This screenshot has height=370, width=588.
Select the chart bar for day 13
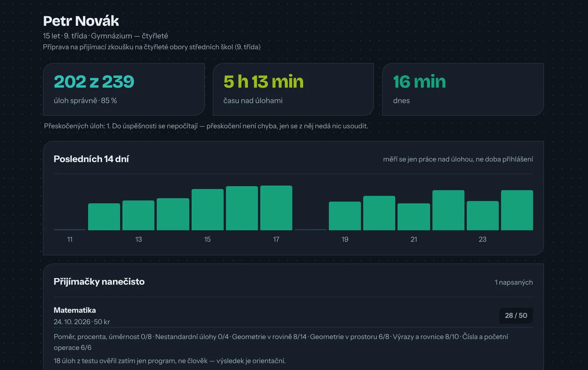tap(139, 215)
